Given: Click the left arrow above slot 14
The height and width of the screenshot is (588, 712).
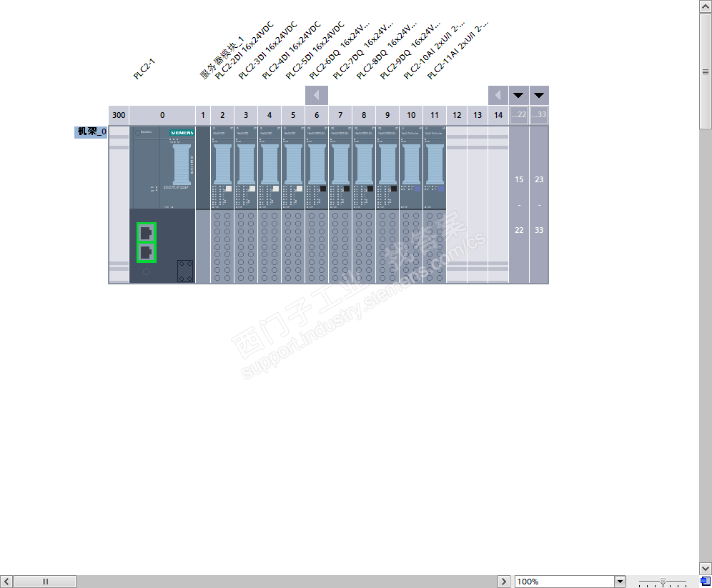Looking at the screenshot, I should coord(498,95).
